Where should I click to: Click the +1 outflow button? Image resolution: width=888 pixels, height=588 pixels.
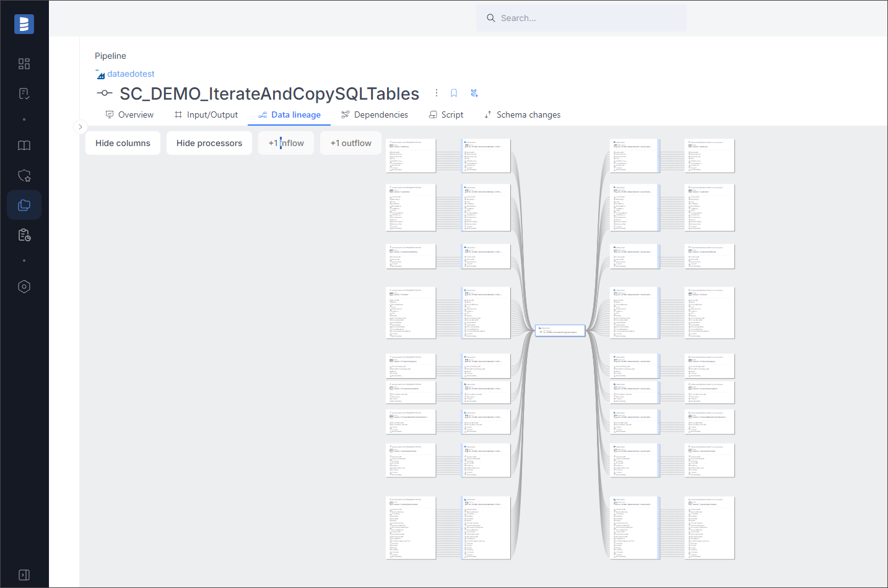click(x=350, y=143)
